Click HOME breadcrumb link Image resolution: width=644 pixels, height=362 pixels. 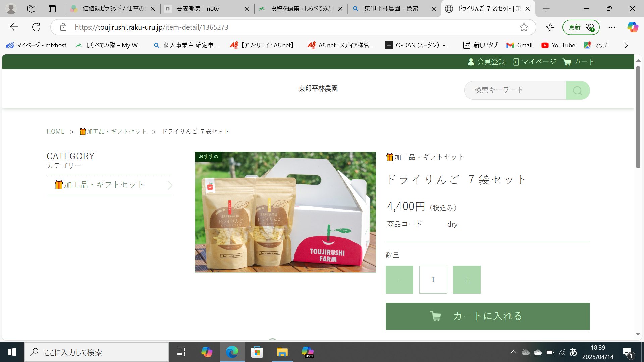(x=56, y=132)
